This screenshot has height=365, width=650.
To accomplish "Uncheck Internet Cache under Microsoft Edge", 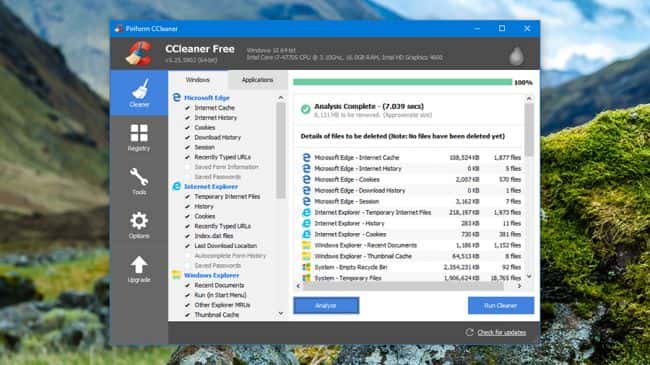I will (x=187, y=108).
